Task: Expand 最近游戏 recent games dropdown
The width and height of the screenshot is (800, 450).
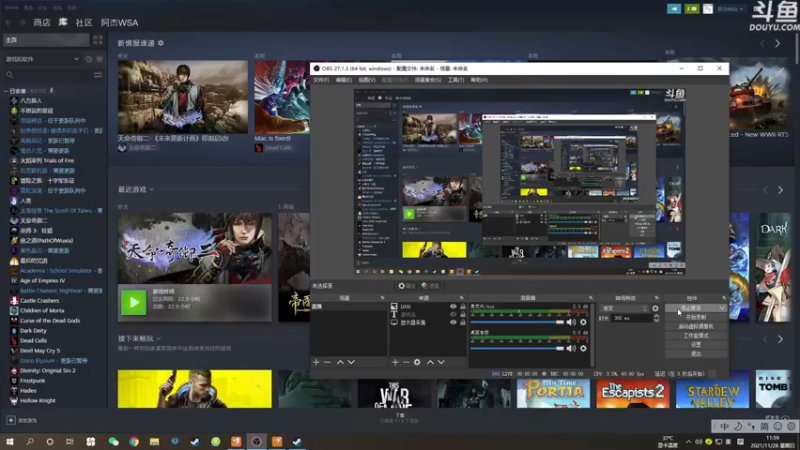Action: pos(152,190)
